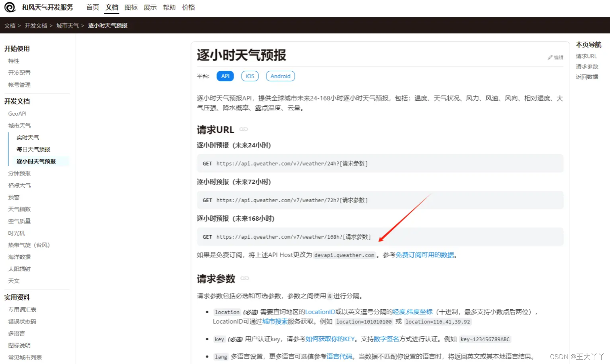Open the 城市搜索 hyperlink
Screen dimensions: 610x364
pos(275,321)
